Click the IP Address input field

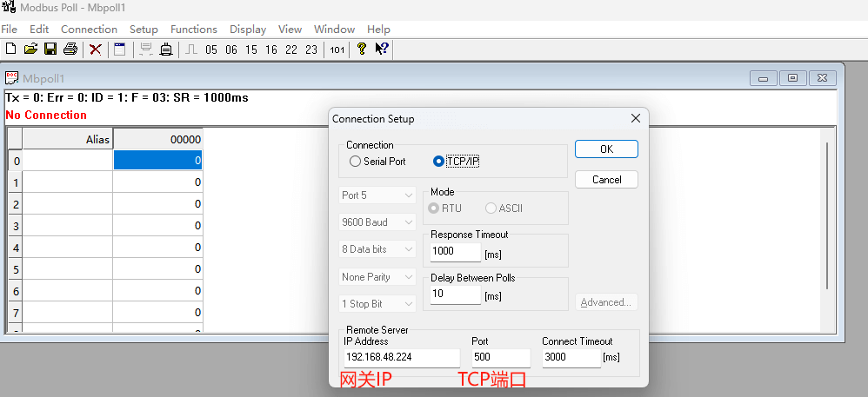pyautogui.click(x=400, y=357)
